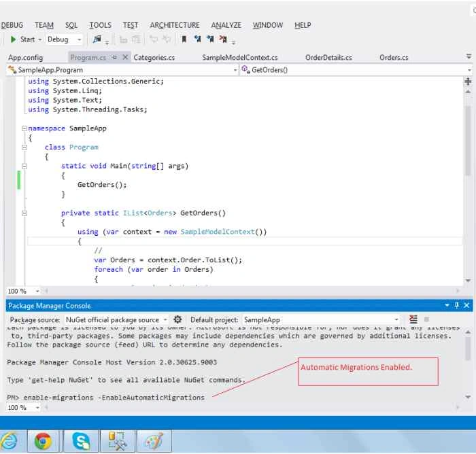Go to next bookmark icon
Screen dimensions: 476x454
click(210, 39)
